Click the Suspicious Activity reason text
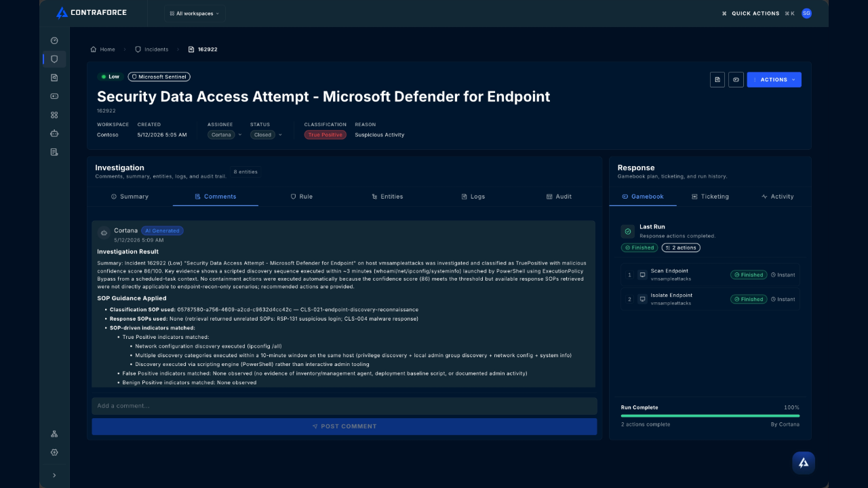The height and width of the screenshot is (488, 868). (380, 135)
